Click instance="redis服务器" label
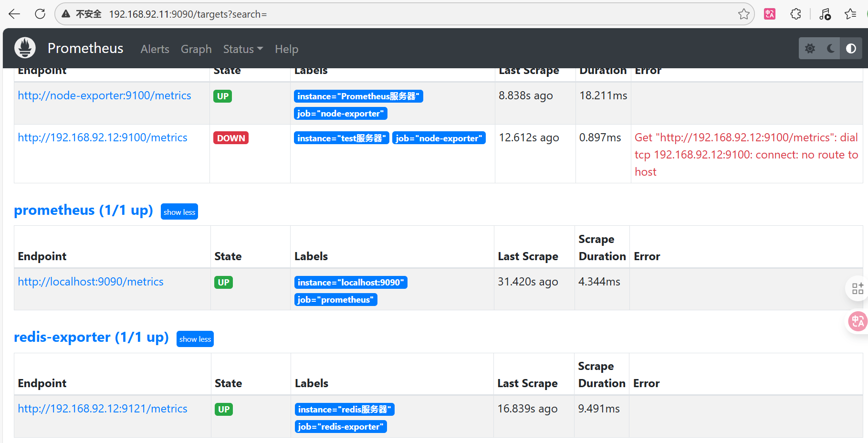The image size is (868, 443). (x=345, y=409)
